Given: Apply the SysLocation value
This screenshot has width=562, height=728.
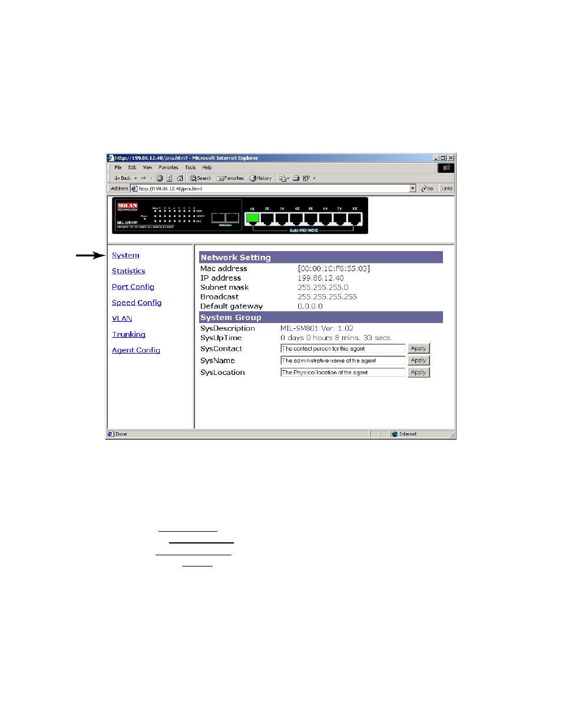Looking at the screenshot, I should tap(419, 372).
